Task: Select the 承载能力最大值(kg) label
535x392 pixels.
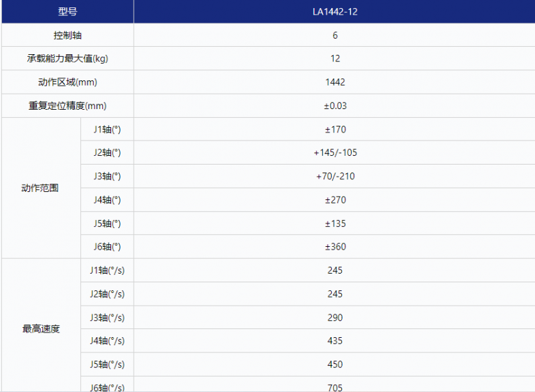Action: pos(67,59)
